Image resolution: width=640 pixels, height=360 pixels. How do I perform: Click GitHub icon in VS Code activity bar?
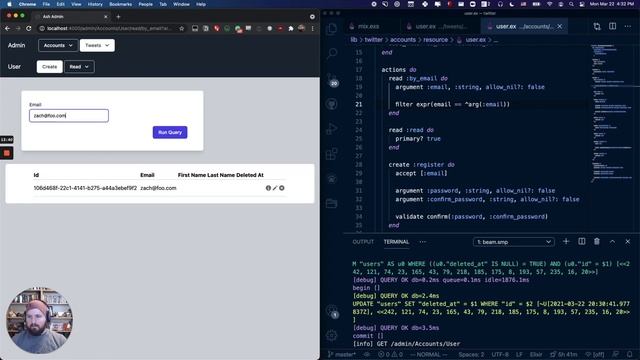[332, 104]
